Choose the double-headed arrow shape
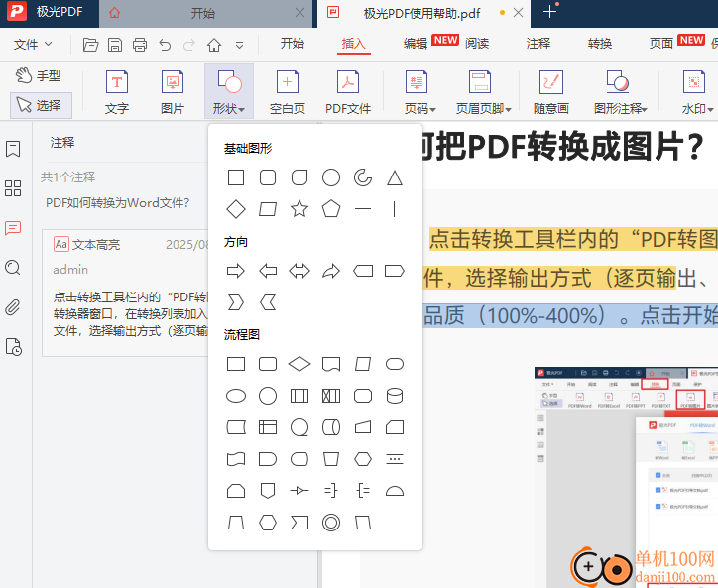This screenshot has height=588, width=718. tap(299, 271)
